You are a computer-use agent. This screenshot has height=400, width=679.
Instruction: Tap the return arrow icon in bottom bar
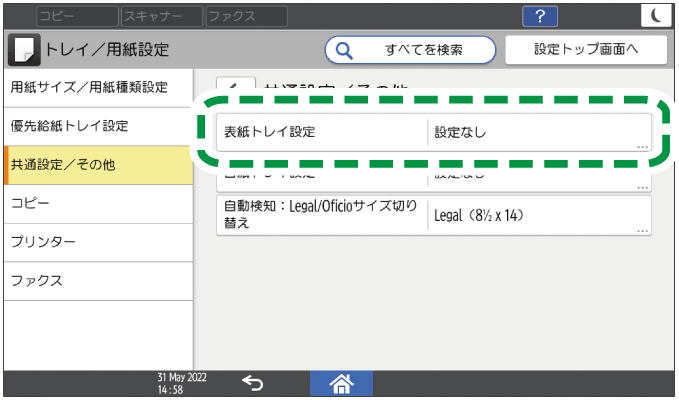click(x=252, y=384)
